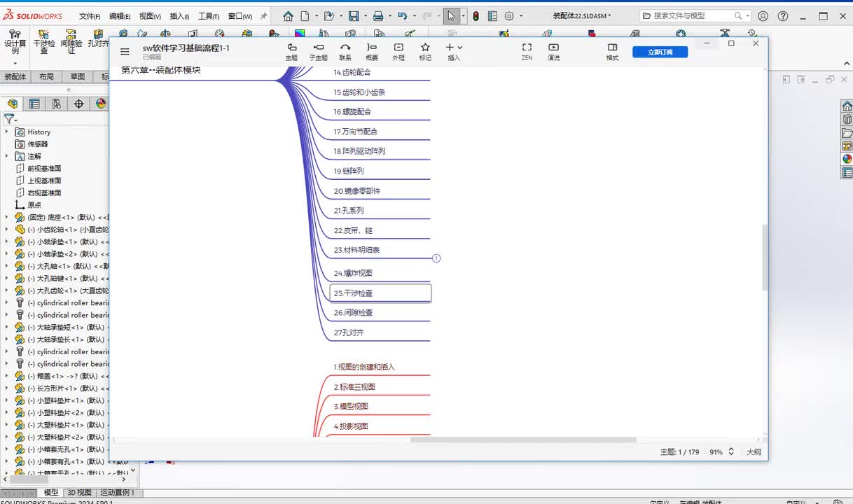
Task: Expand the 注解 annotations node
Action: coord(7,156)
